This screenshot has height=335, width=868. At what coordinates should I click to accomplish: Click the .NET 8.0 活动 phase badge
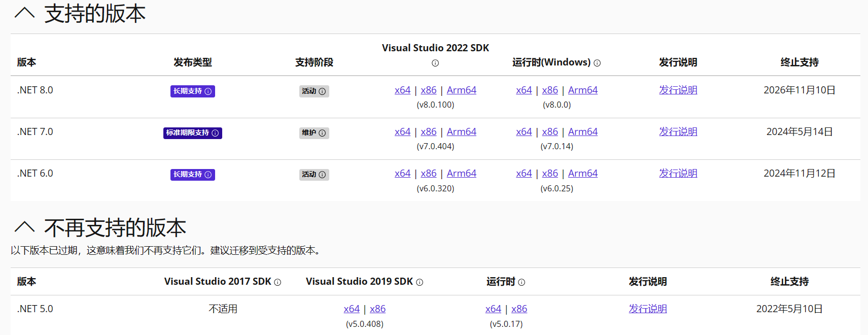click(x=314, y=91)
